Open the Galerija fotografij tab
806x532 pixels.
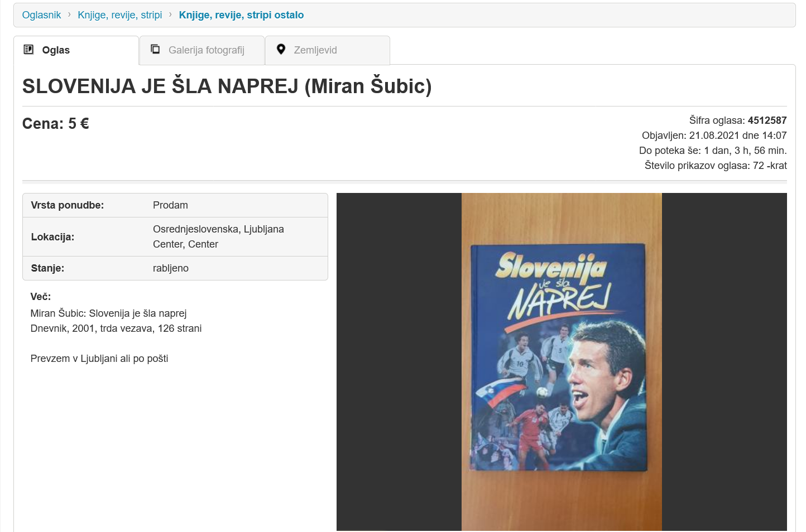[x=202, y=50]
